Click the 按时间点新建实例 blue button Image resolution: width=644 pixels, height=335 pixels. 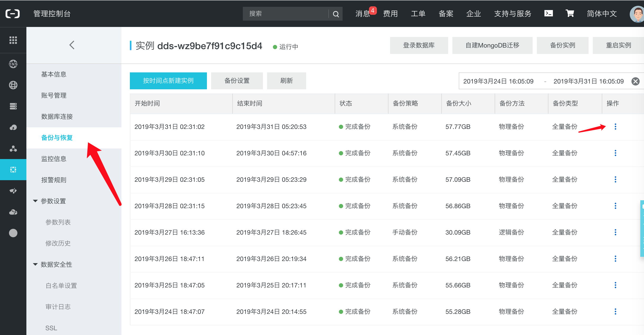coord(168,81)
